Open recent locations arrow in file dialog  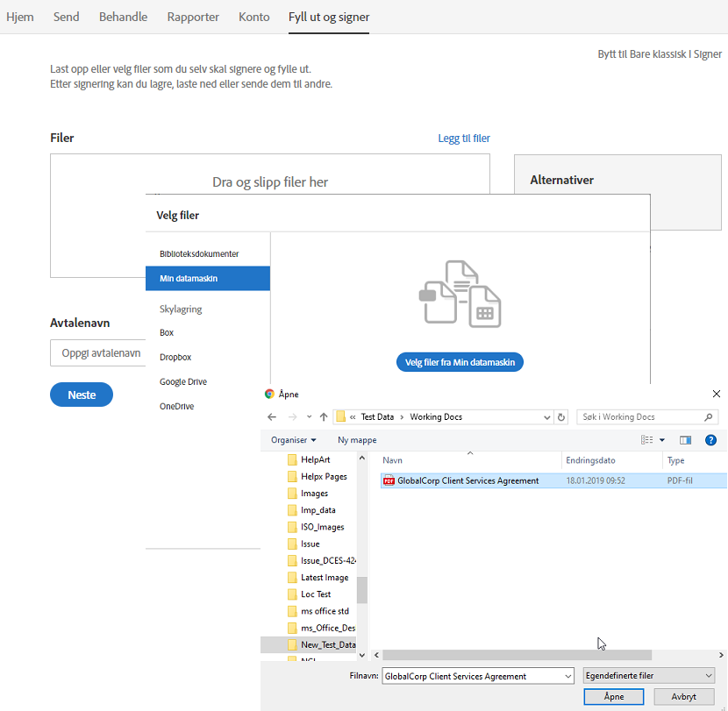[310, 416]
